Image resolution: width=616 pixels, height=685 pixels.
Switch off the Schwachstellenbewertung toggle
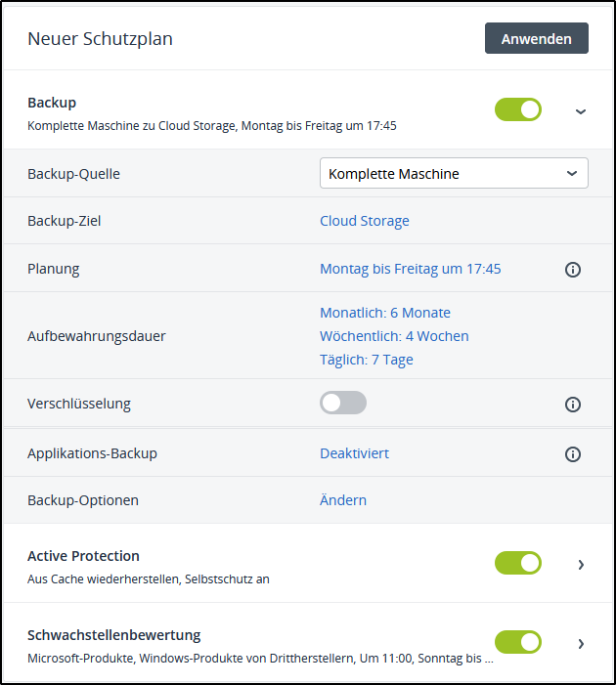pyautogui.click(x=518, y=642)
